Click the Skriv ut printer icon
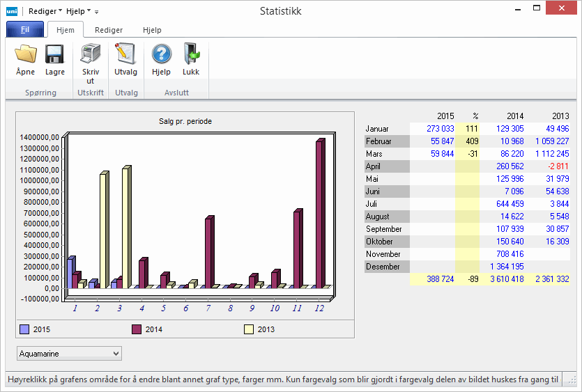 [91, 55]
